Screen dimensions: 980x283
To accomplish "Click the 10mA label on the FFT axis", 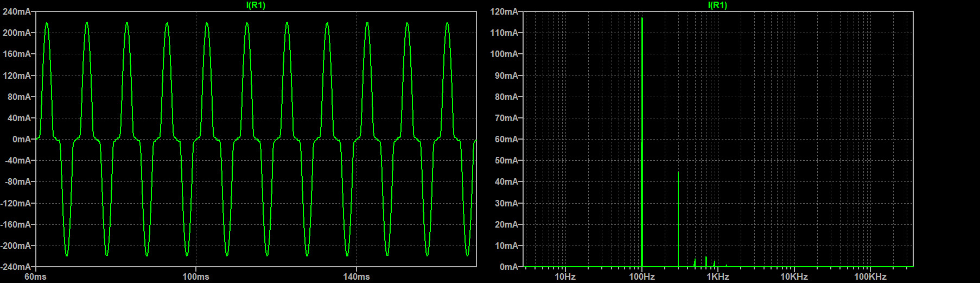I will point(507,246).
